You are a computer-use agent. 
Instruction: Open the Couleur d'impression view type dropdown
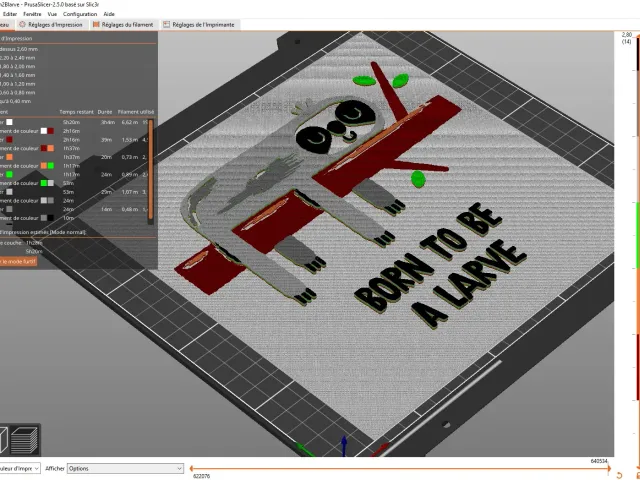click(20, 469)
